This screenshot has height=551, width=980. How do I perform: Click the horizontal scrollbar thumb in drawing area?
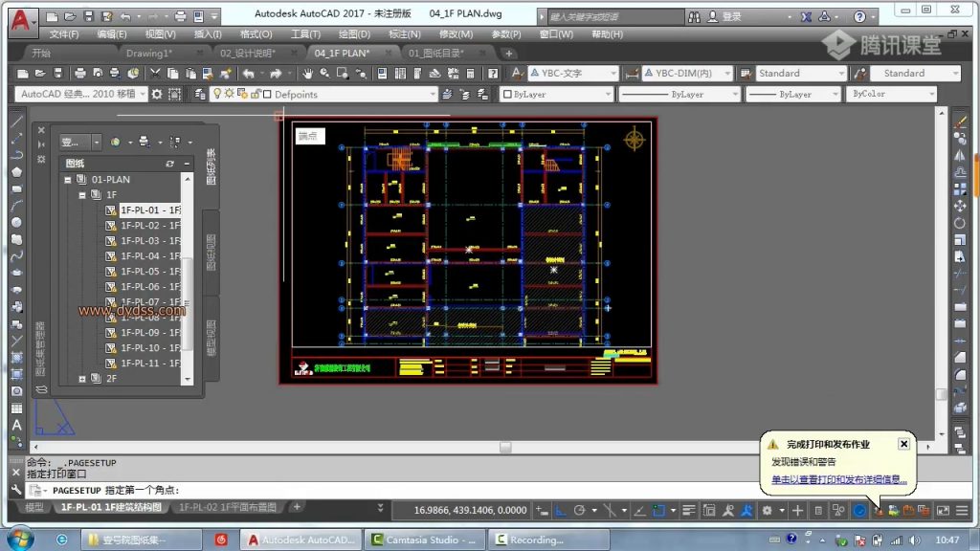click(x=505, y=448)
